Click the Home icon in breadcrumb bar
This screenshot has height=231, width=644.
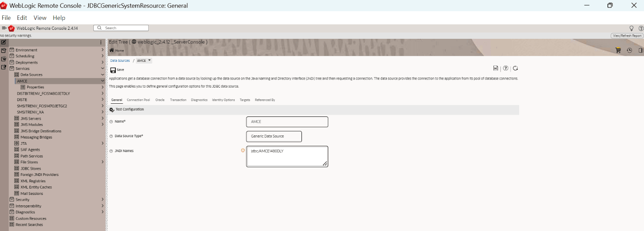pos(112,51)
